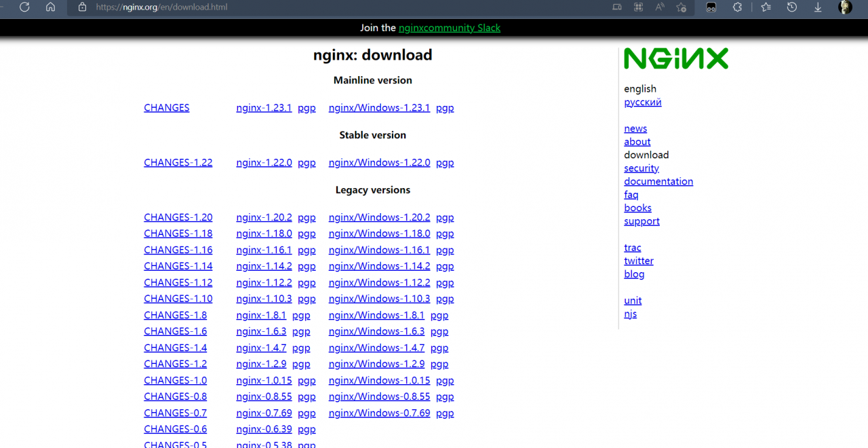Open the user profile avatar

pyautogui.click(x=845, y=7)
